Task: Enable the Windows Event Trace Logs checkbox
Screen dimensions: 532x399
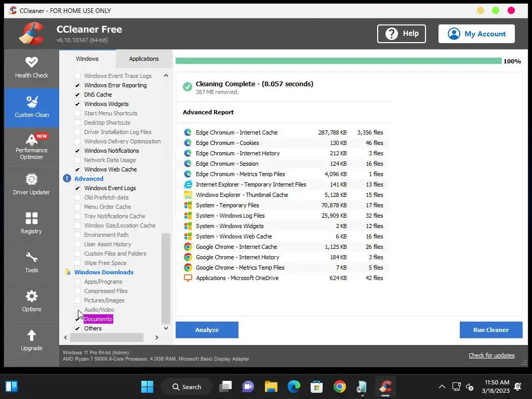Action: pyautogui.click(x=77, y=76)
